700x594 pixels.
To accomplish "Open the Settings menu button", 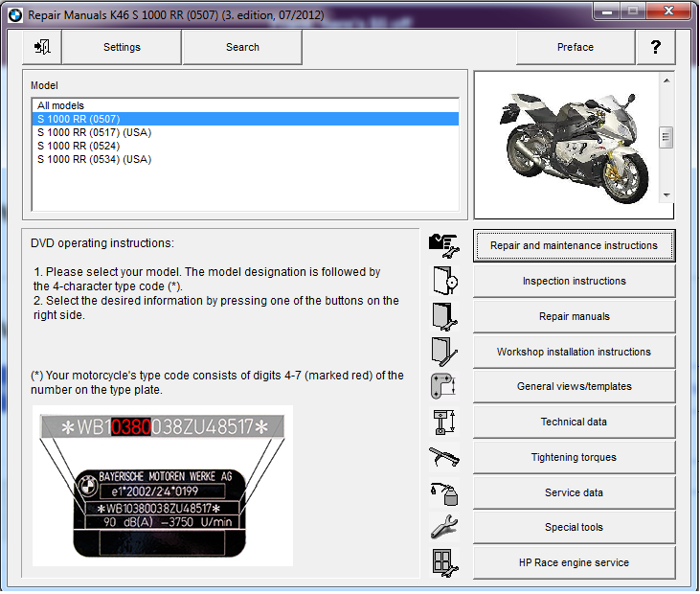I will 122,47.
